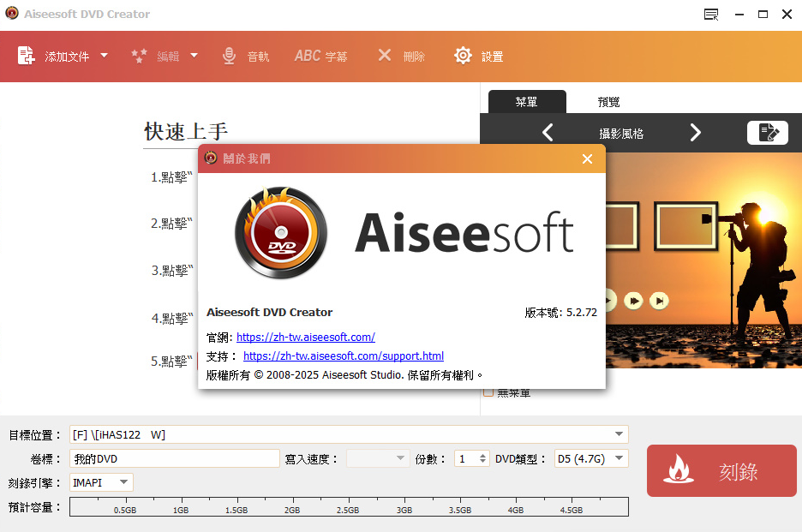Click the edit menu template icon button

pos(767,133)
